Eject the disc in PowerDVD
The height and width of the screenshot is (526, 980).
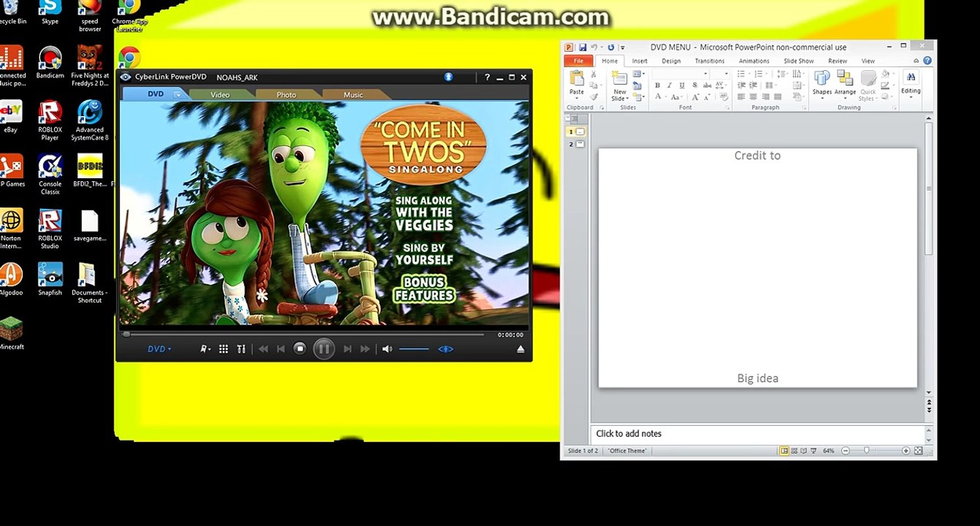(x=521, y=349)
